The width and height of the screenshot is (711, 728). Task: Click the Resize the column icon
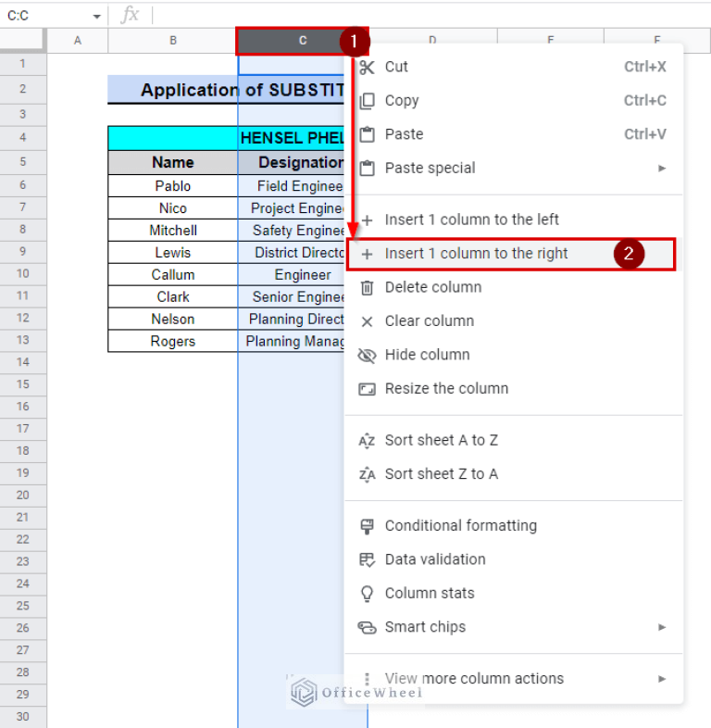pyautogui.click(x=367, y=389)
